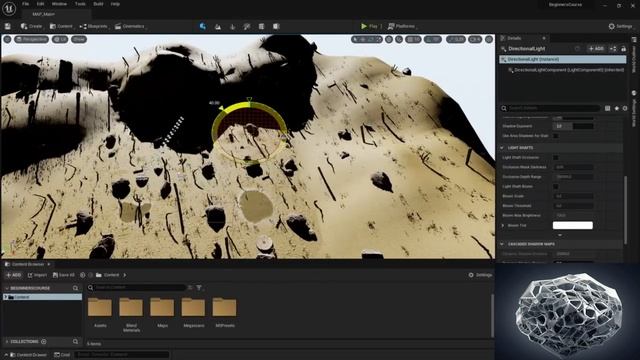This screenshot has width=640, height=360.
Task: Open the File menu
Action: (25, 4)
